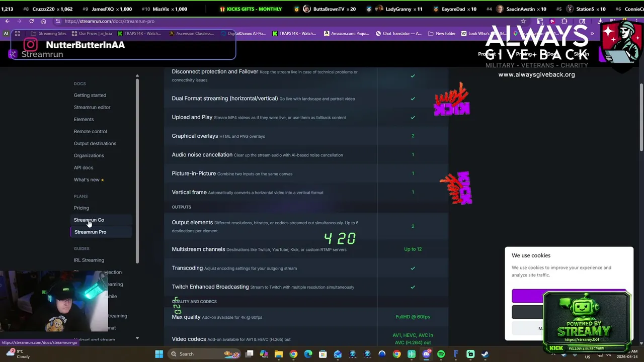Open the Streaming Sites bookmark folder
The height and width of the screenshot is (362, 644).
pyautogui.click(x=48, y=34)
